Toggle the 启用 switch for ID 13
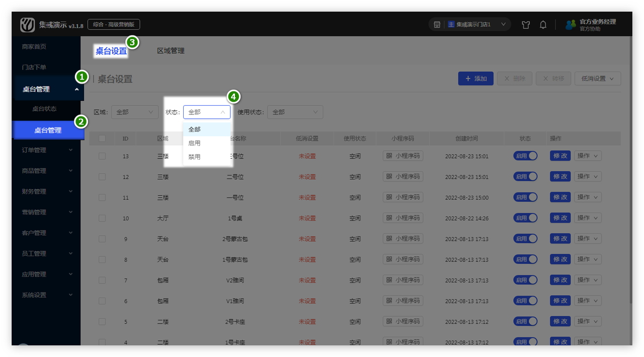 525,156
